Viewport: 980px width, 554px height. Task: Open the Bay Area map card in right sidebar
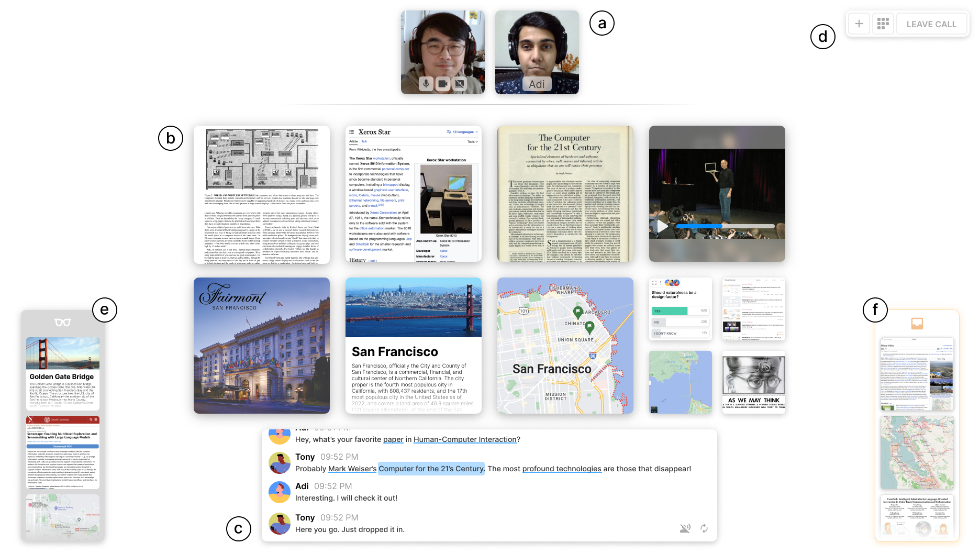917,452
